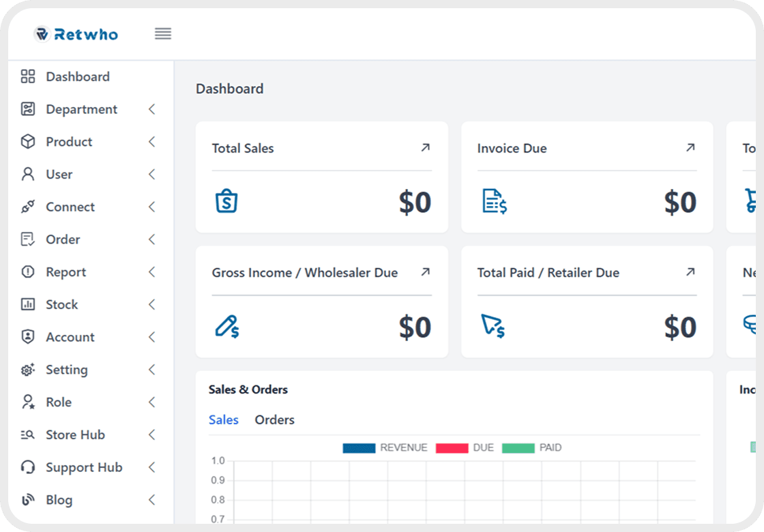Open the Connect sidebar label

click(x=70, y=207)
